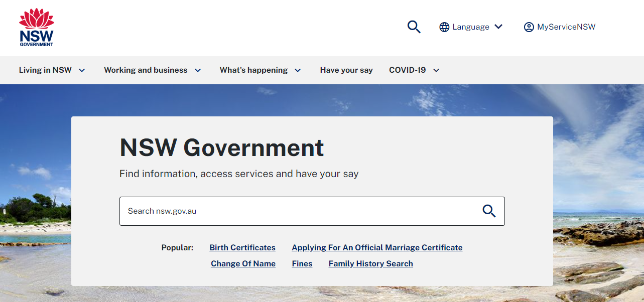Follow the Change Of Name link
This screenshot has width=644, height=302.
tap(243, 264)
